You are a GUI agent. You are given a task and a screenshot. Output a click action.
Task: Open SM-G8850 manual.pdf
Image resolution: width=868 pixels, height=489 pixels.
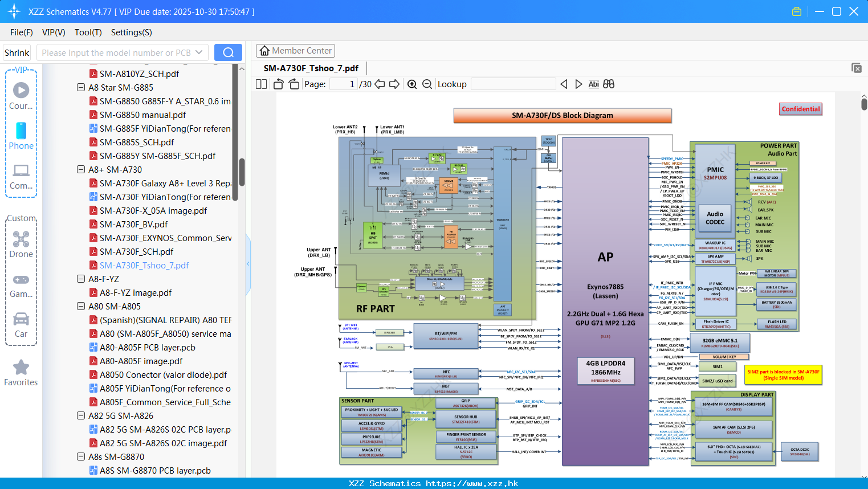(143, 115)
